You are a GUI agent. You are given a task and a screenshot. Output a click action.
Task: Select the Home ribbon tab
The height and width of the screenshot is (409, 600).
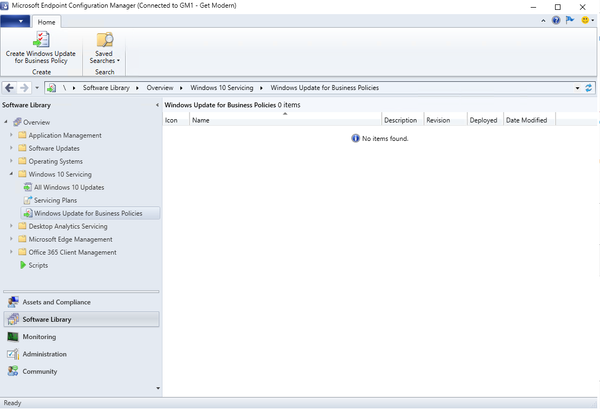(x=46, y=22)
